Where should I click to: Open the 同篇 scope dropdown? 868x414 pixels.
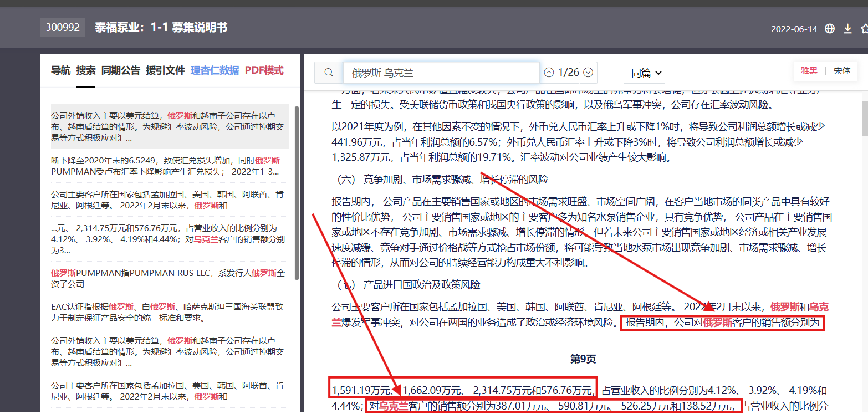pyautogui.click(x=644, y=73)
